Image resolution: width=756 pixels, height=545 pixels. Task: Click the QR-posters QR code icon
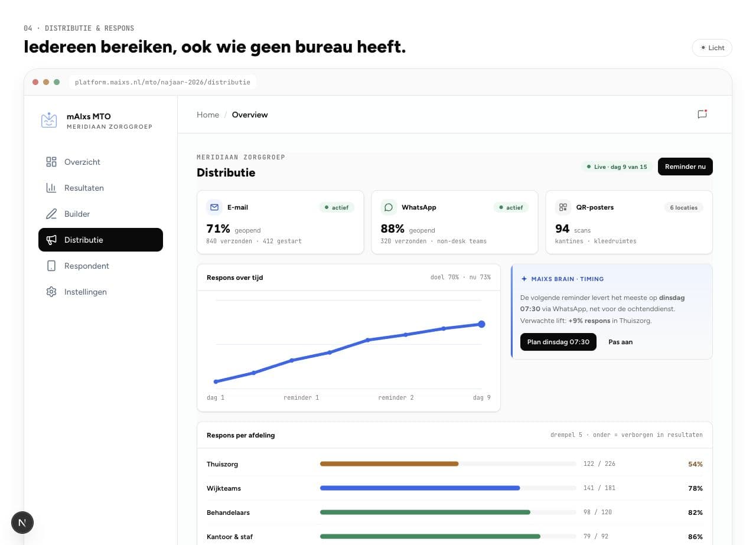pyautogui.click(x=562, y=207)
